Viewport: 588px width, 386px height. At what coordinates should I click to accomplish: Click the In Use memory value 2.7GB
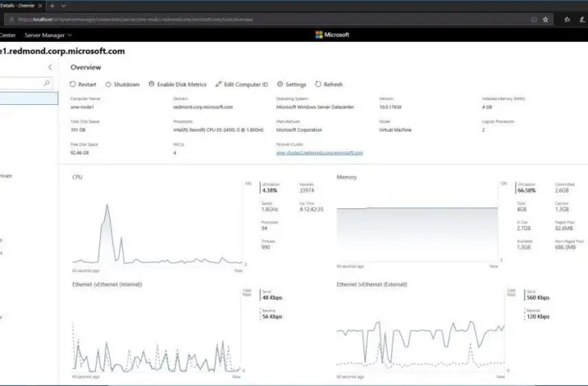click(524, 229)
